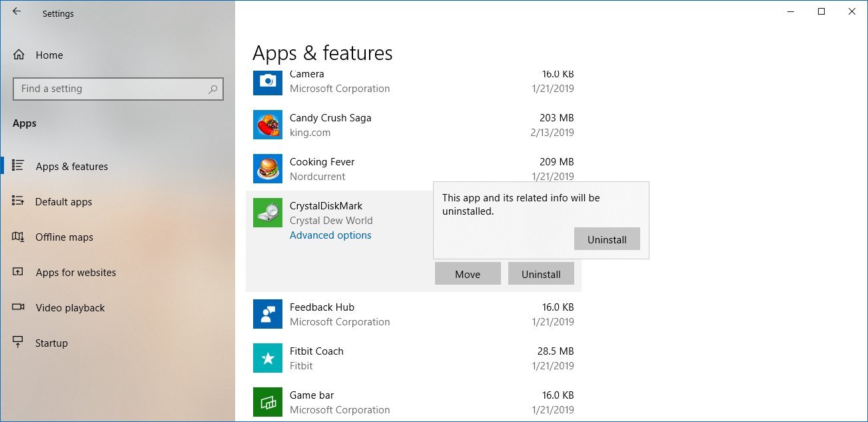Viewport: 868px width, 422px height.
Task: Click the Find a setting search box
Action: click(118, 88)
